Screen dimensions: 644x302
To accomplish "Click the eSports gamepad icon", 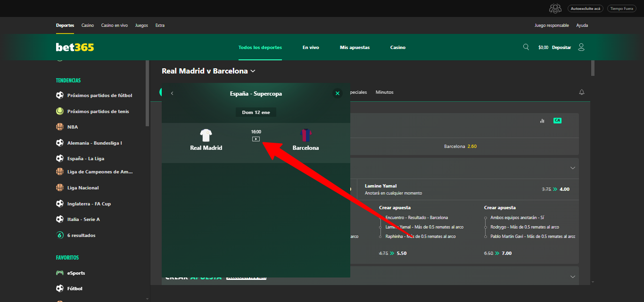I will tap(60, 273).
